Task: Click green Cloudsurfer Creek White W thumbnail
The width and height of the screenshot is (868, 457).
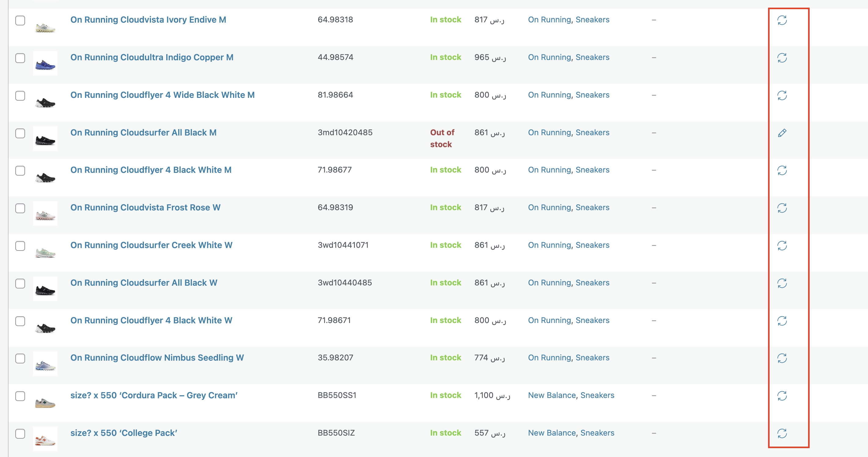Action: pyautogui.click(x=45, y=251)
